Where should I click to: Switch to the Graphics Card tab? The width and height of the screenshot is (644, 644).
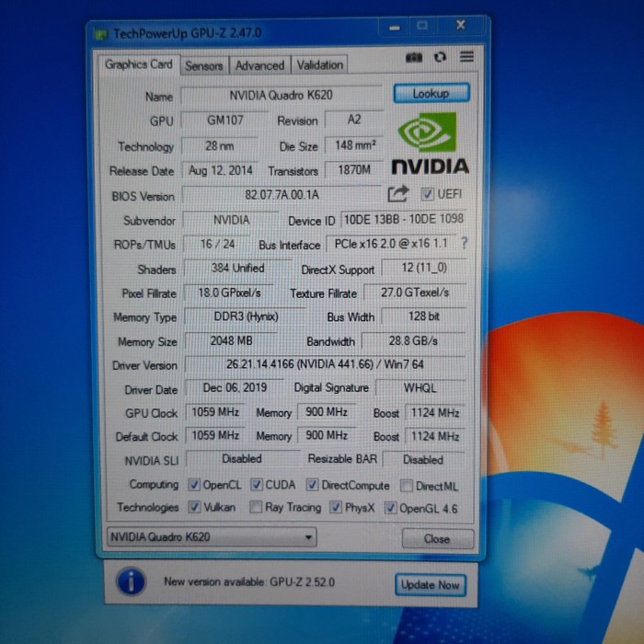139,64
